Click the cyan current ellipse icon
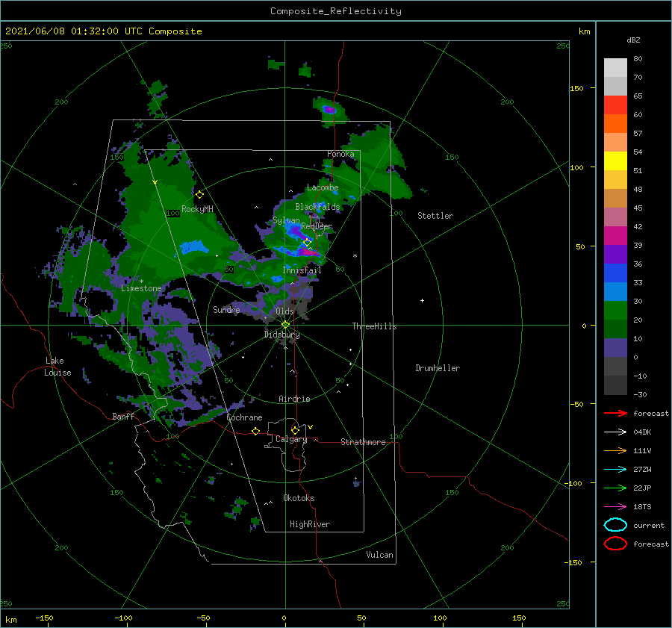 [x=615, y=525]
